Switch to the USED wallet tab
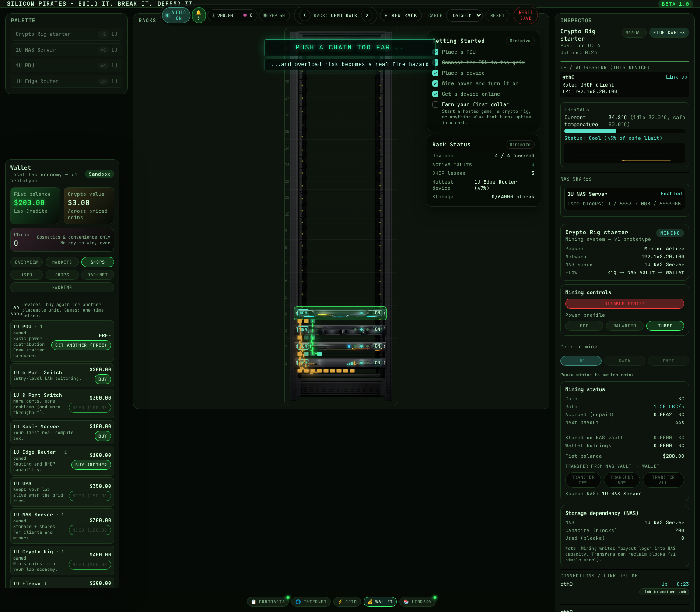 [x=26, y=275]
